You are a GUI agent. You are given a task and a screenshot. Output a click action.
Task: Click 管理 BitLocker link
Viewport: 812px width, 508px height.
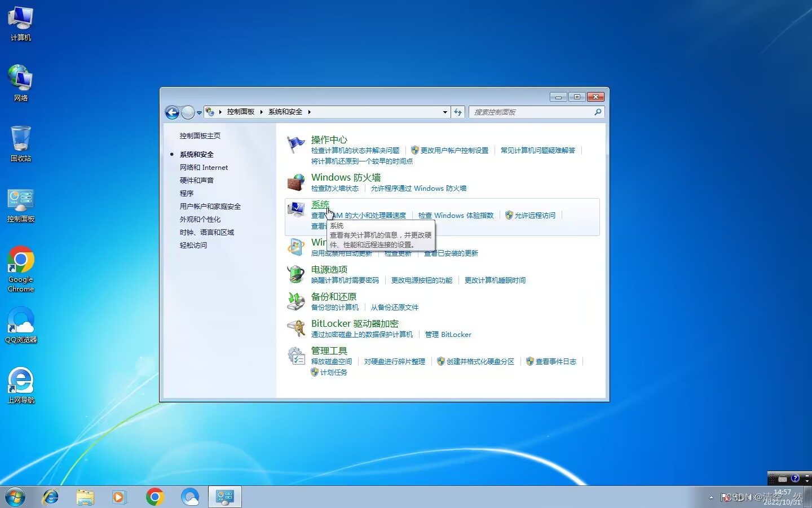coord(448,334)
